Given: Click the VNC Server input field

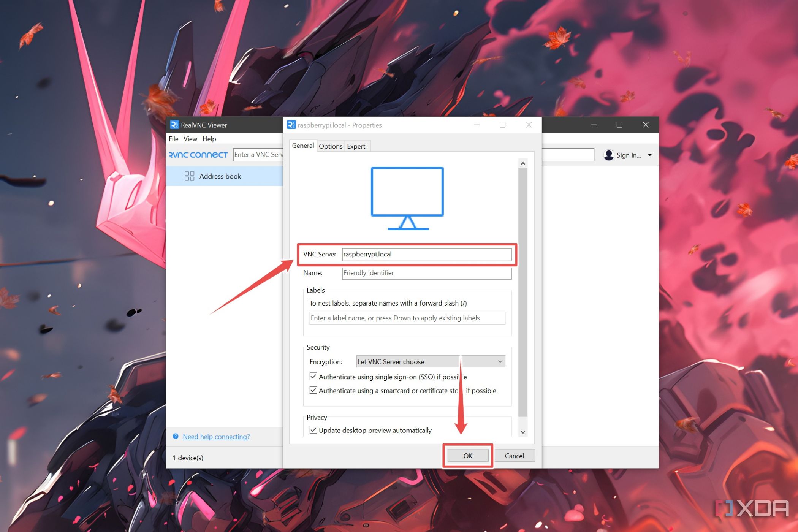Looking at the screenshot, I should (427, 254).
